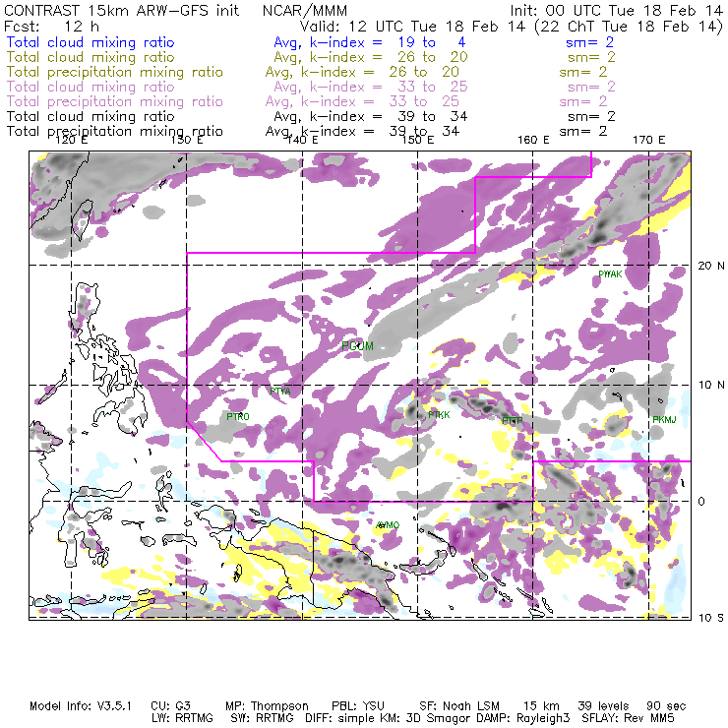Image resolution: width=728 pixels, height=728 pixels.
Task: Click the blue 'Total cloud mixing ratio' legend label
Action: [x=91, y=42]
